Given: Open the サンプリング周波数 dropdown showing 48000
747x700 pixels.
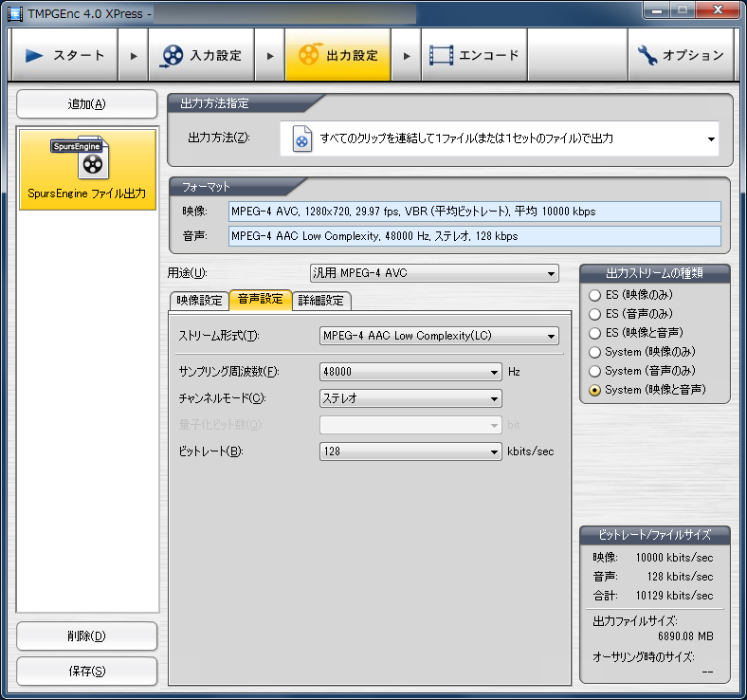Looking at the screenshot, I should [410, 372].
